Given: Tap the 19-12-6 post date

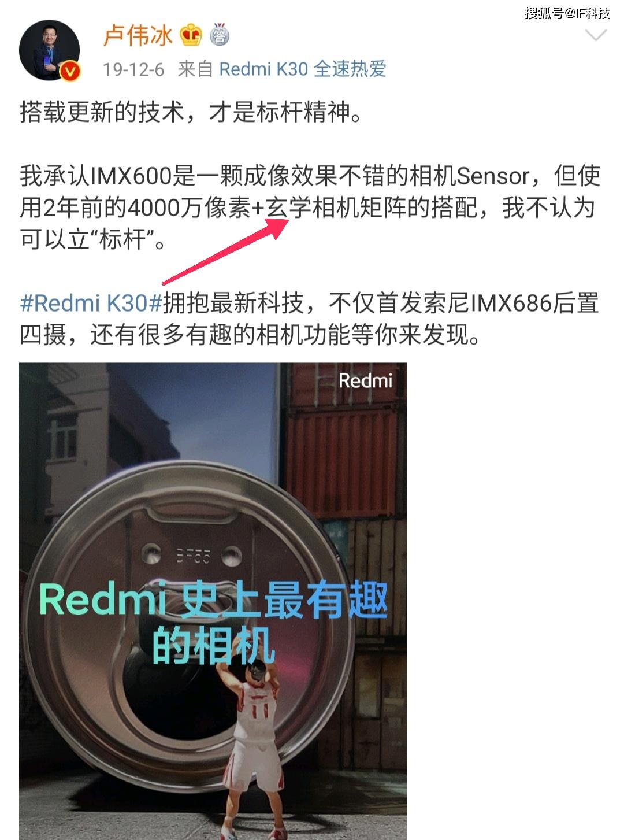Looking at the screenshot, I should pyautogui.click(x=133, y=70).
